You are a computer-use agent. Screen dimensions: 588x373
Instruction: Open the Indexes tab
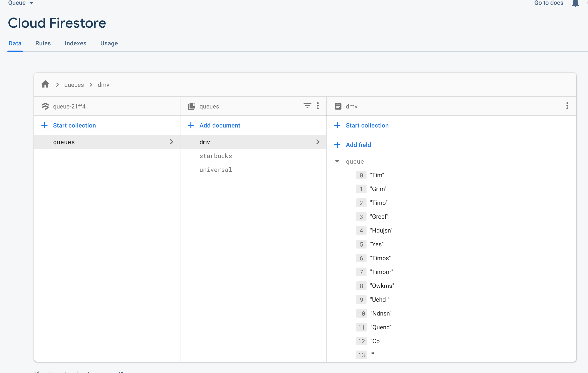(x=76, y=43)
